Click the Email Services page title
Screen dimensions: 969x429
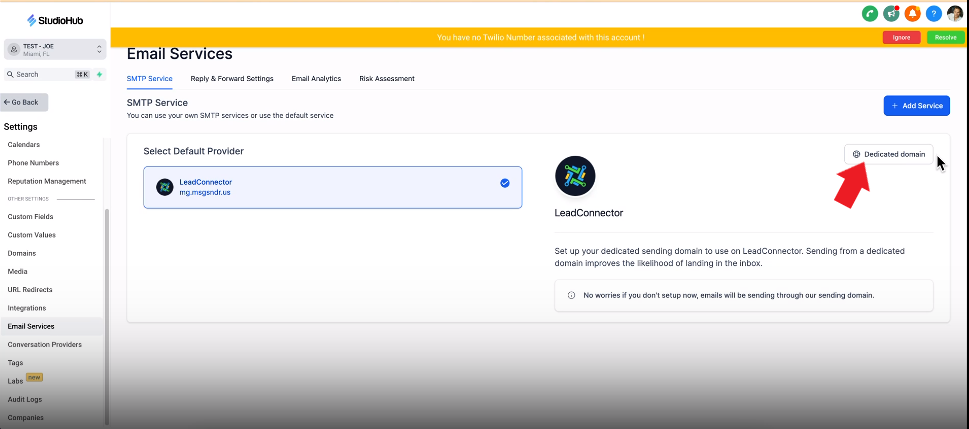pyautogui.click(x=179, y=54)
